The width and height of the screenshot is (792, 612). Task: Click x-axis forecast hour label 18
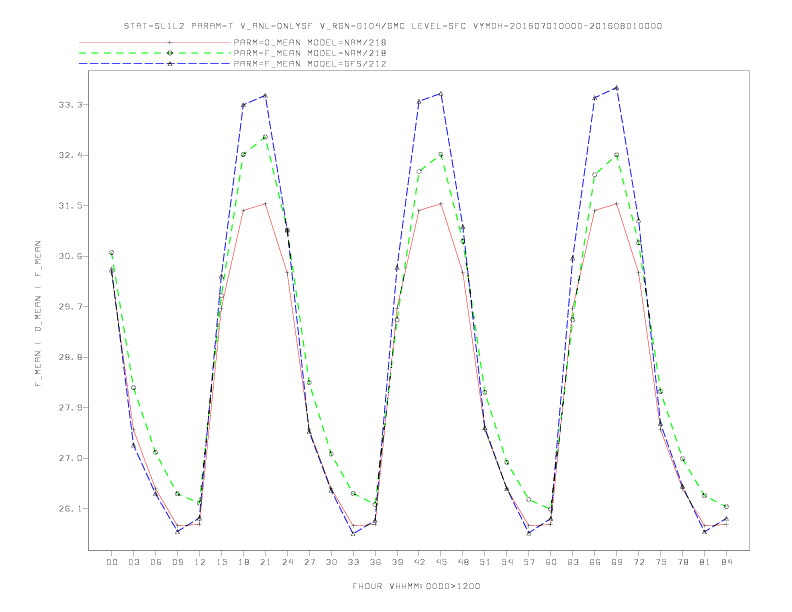[x=243, y=562]
